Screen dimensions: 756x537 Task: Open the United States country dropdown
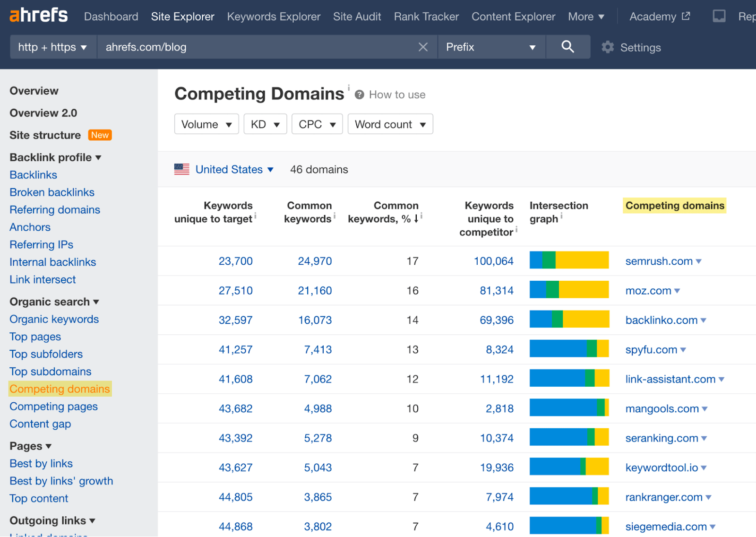coord(234,169)
